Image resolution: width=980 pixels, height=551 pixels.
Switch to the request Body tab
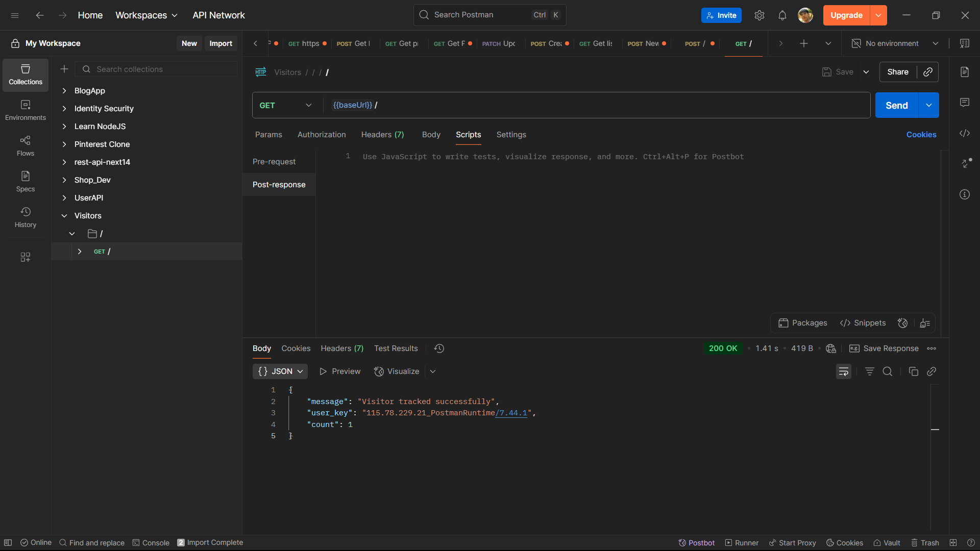431,135
